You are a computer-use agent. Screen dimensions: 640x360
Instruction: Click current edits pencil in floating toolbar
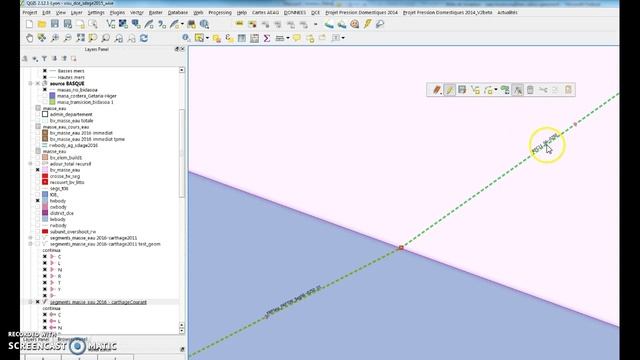pos(436,90)
